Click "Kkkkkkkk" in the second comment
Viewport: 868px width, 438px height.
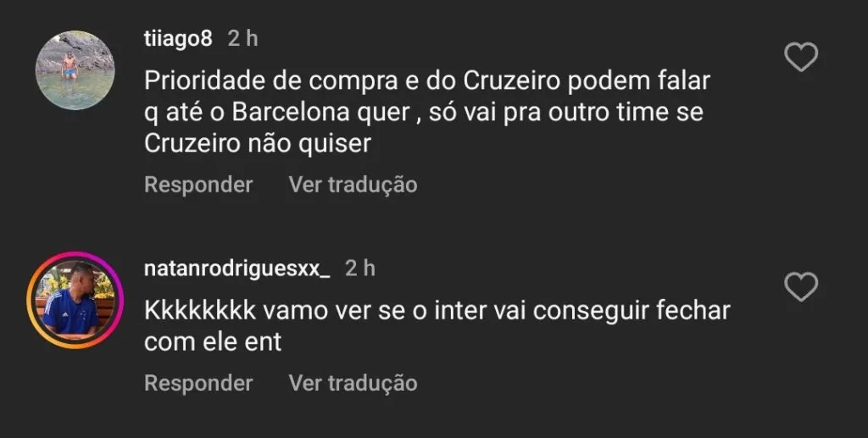(198, 312)
